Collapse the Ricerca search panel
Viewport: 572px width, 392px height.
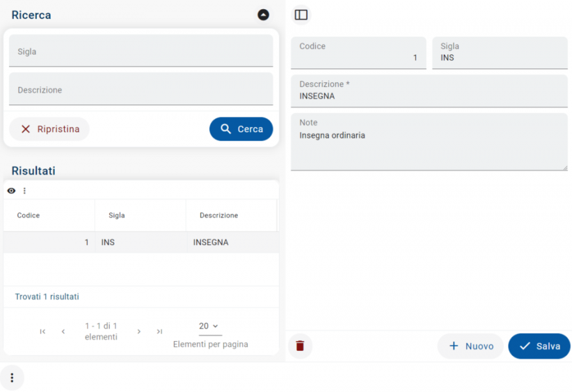[x=263, y=15]
